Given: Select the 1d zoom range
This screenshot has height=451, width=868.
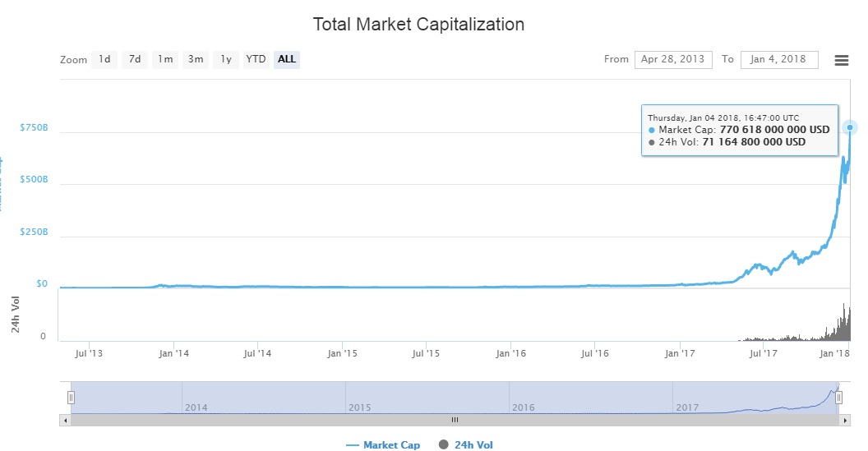Looking at the screenshot, I should click(104, 59).
